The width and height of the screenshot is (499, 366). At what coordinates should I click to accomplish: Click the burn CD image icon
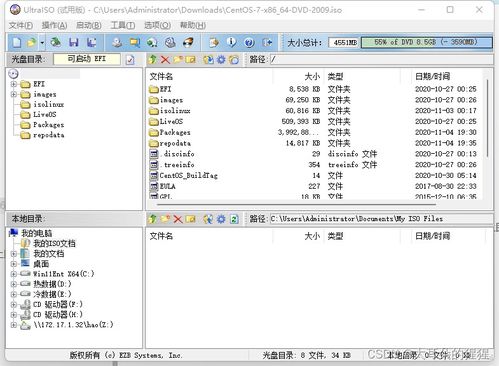[x=188, y=42]
